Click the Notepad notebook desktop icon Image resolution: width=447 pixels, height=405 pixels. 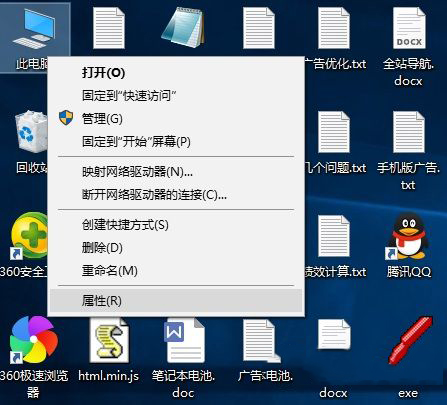coord(183,28)
